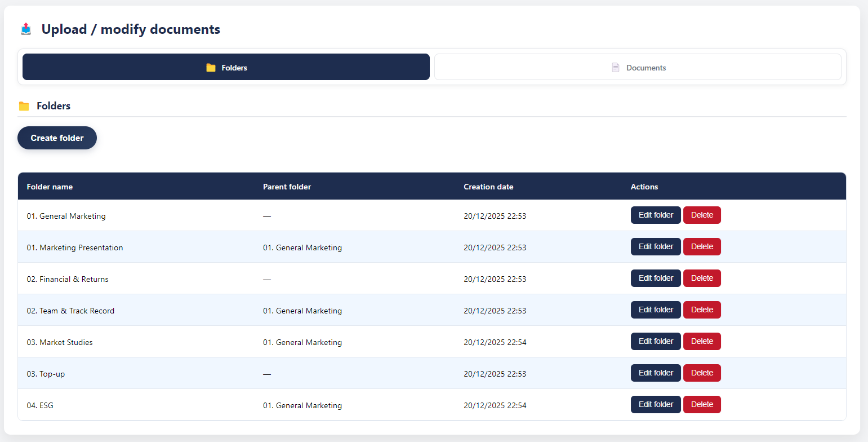Delete the 02. Financial & Returns folder
The height and width of the screenshot is (442, 868).
click(702, 278)
